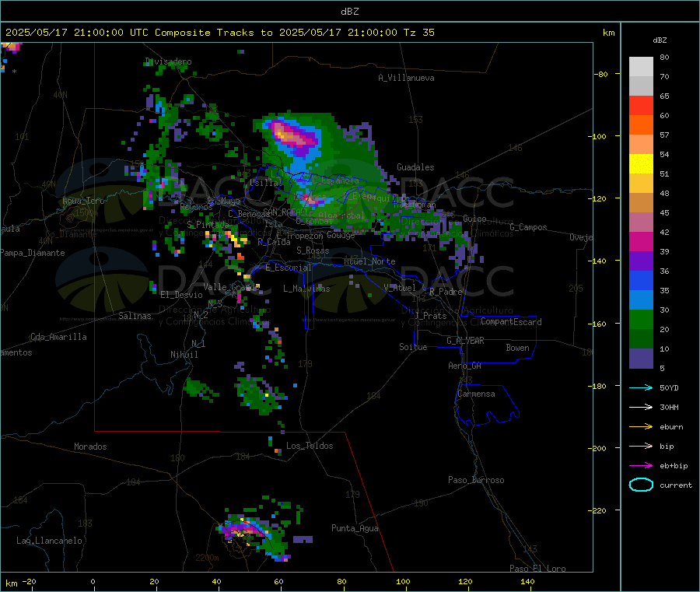Click the 0 km x-axis tick

93,581
